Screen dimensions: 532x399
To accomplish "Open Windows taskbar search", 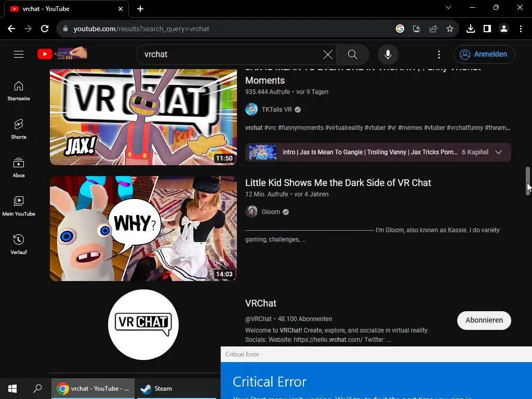I will pyautogui.click(x=37, y=389).
